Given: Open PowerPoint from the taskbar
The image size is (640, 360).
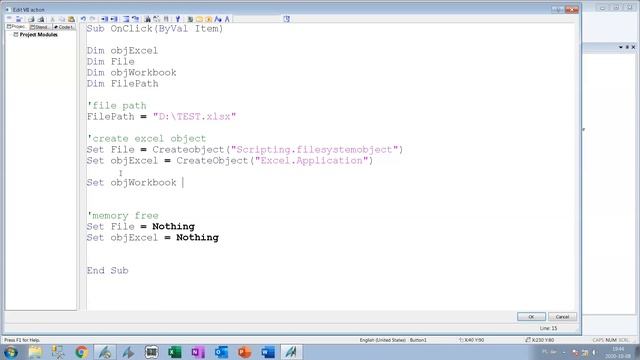Looking at the screenshot, I should [x=244, y=352].
